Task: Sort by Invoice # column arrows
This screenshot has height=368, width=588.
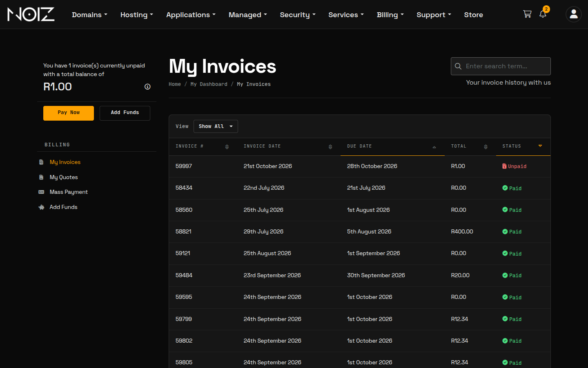Action: pyautogui.click(x=227, y=147)
